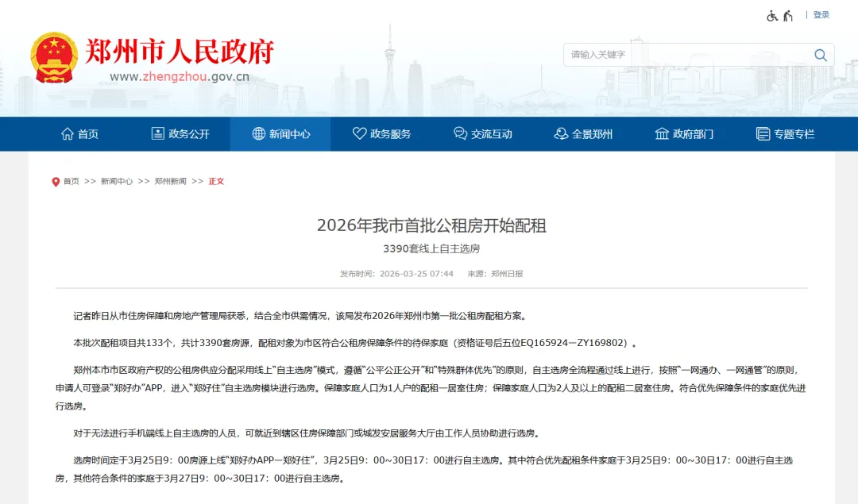Click the red location pin breadcrumb icon
858x504 pixels.
(56, 182)
